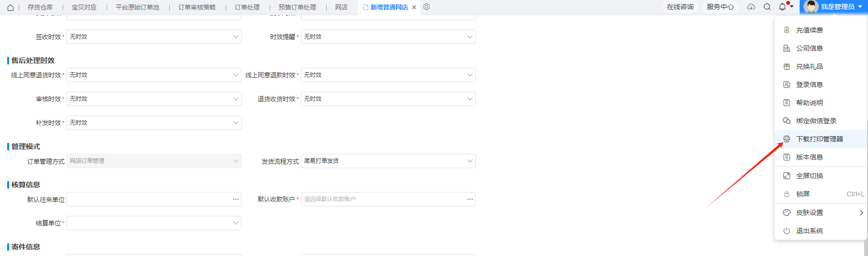Close the 新增普通网店 tab
The height and width of the screenshot is (256, 868).
pos(414,7)
